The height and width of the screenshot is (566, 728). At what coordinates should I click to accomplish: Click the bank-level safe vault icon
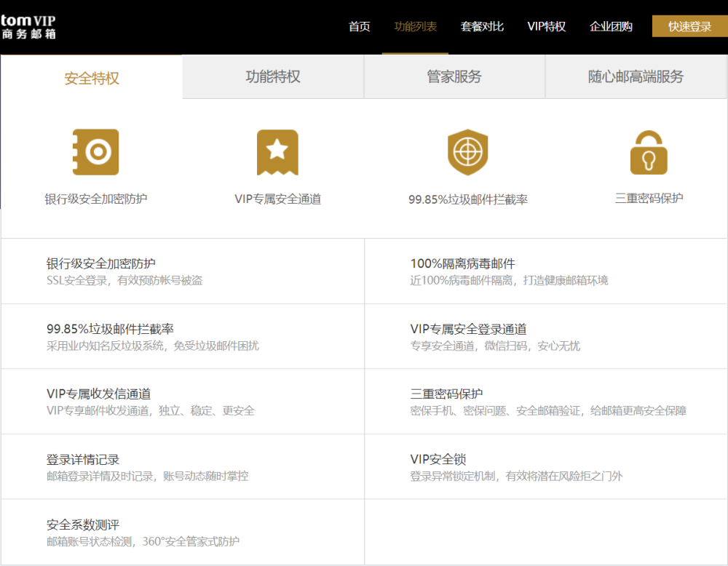(95, 152)
